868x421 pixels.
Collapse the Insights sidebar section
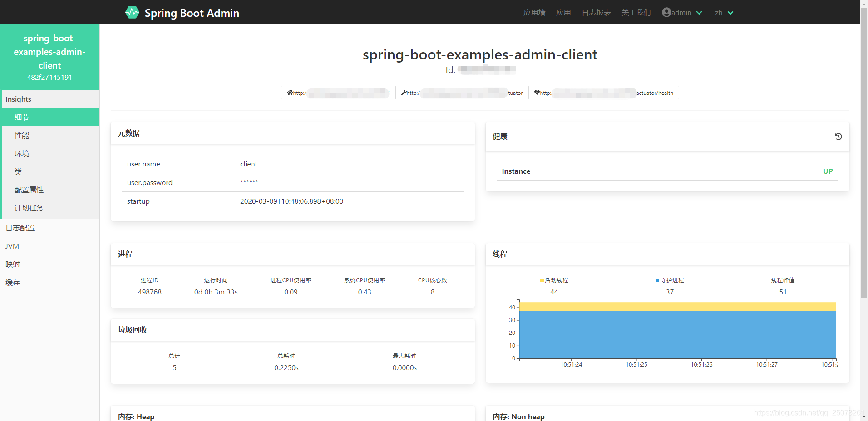point(50,99)
